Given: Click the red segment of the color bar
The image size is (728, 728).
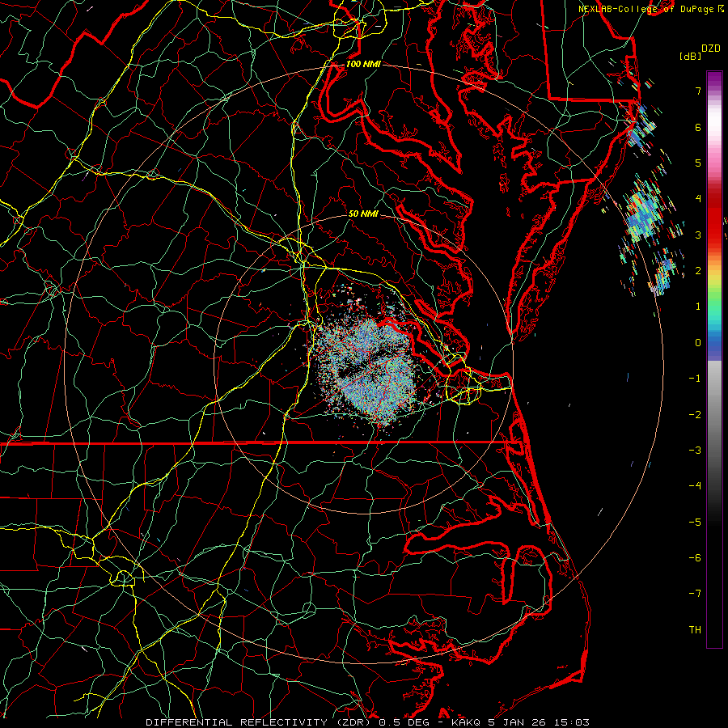Looking at the screenshot, I should (714, 218).
